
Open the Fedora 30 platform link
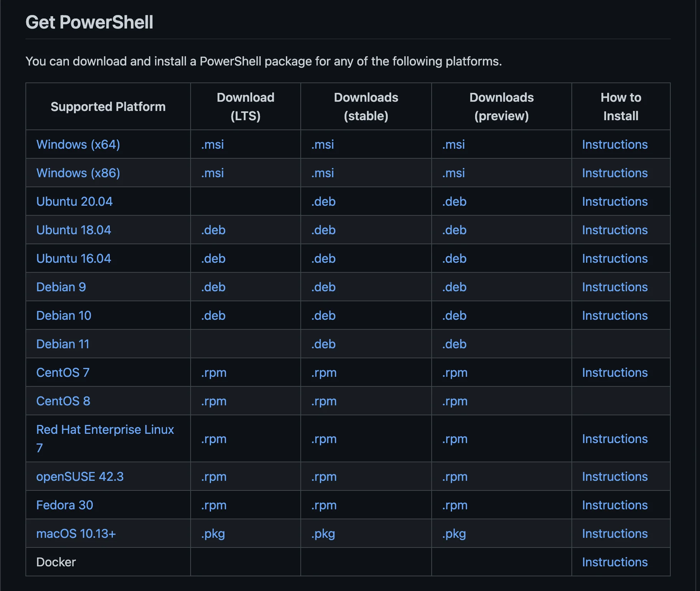tap(65, 505)
